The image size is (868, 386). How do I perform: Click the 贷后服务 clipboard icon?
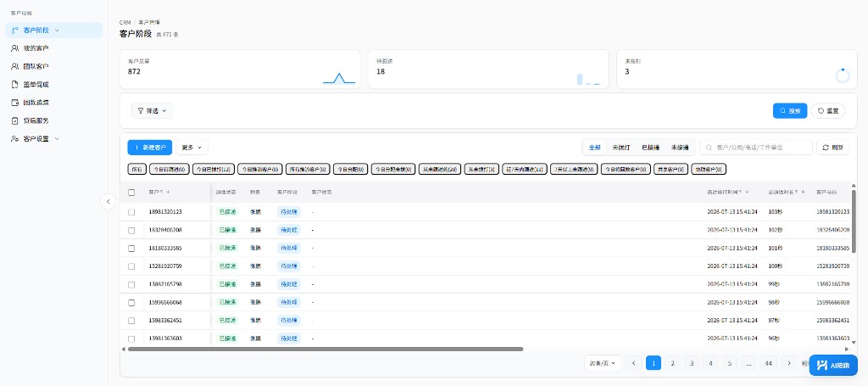[15, 120]
